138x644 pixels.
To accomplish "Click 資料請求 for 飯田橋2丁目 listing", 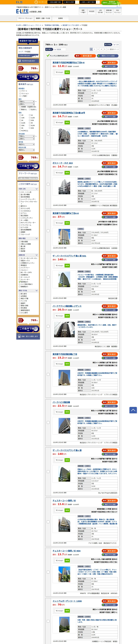I will tap(110, 354).
